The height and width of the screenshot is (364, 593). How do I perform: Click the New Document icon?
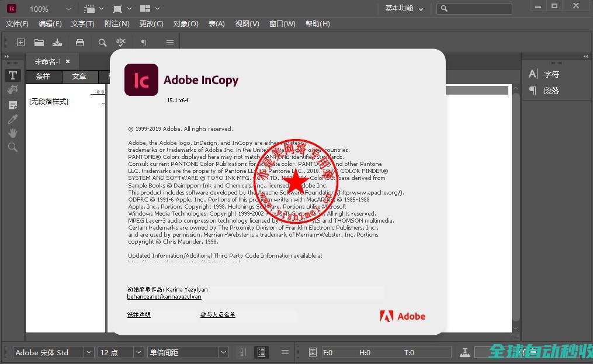[x=20, y=42]
